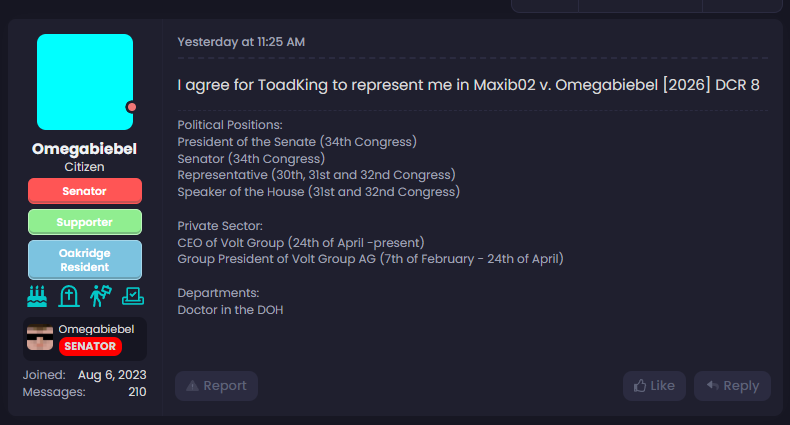Click the Messages count 210
The image size is (790, 425).
click(x=137, y=392)
